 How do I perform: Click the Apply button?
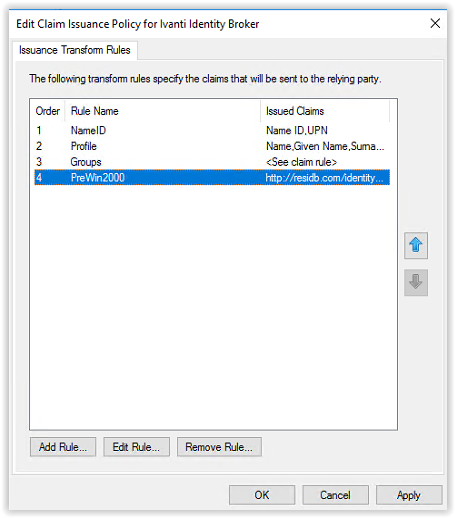(409, 495)
